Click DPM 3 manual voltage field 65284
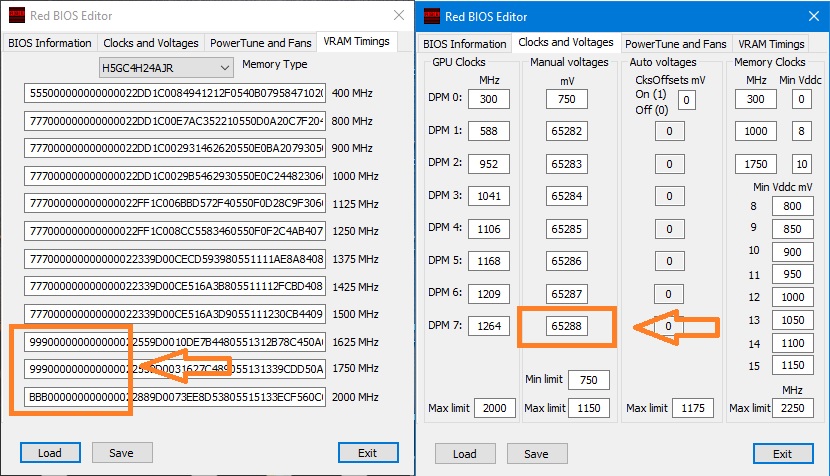Viewport: 830px width, 476px height. pos(567,196)
